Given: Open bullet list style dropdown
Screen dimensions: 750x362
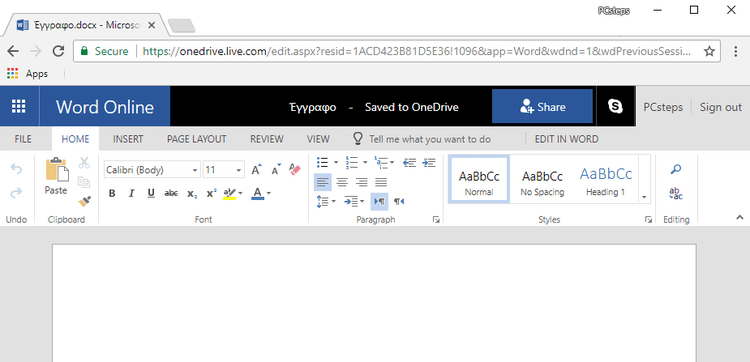Looking at the screenshot, I should 336,163.
